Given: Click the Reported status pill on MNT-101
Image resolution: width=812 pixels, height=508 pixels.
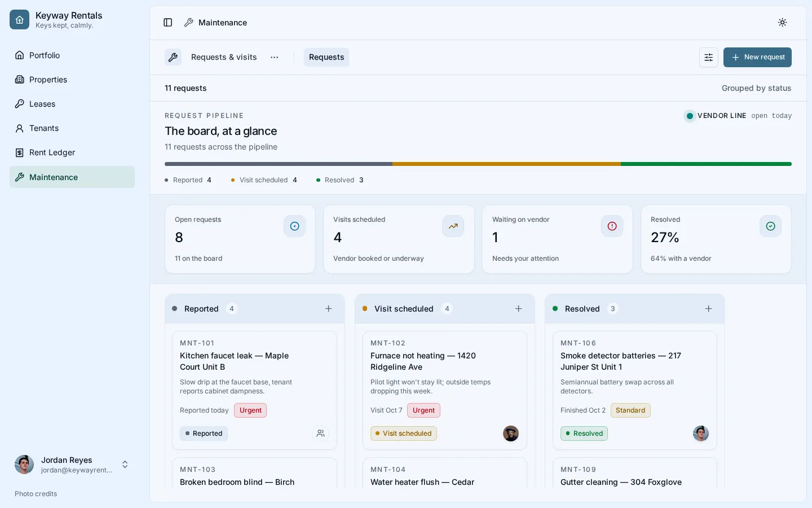Looking at the screenshot, I should point(204,433).
